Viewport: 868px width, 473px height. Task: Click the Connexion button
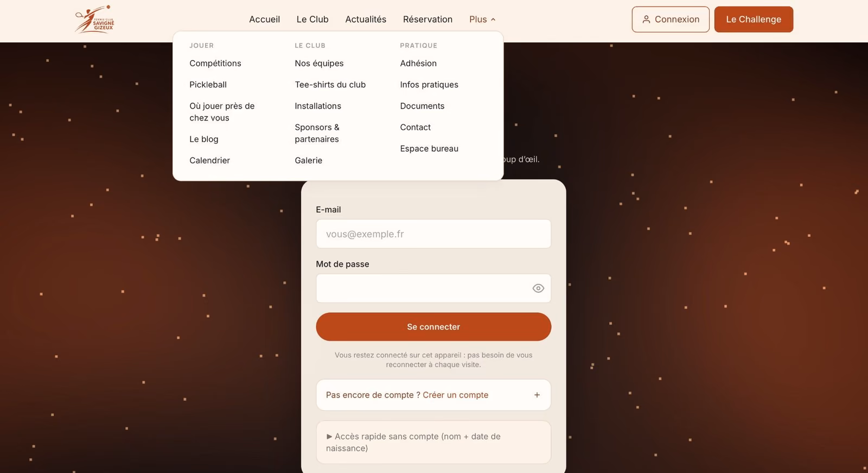click(x=671, y=20)
